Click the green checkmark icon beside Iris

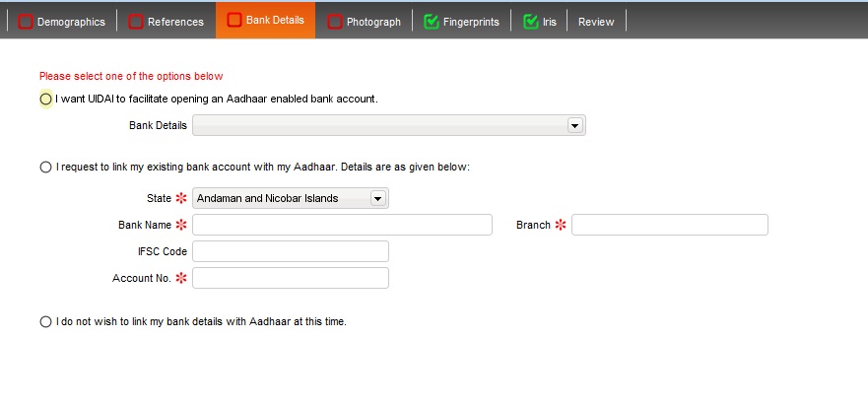531,22
